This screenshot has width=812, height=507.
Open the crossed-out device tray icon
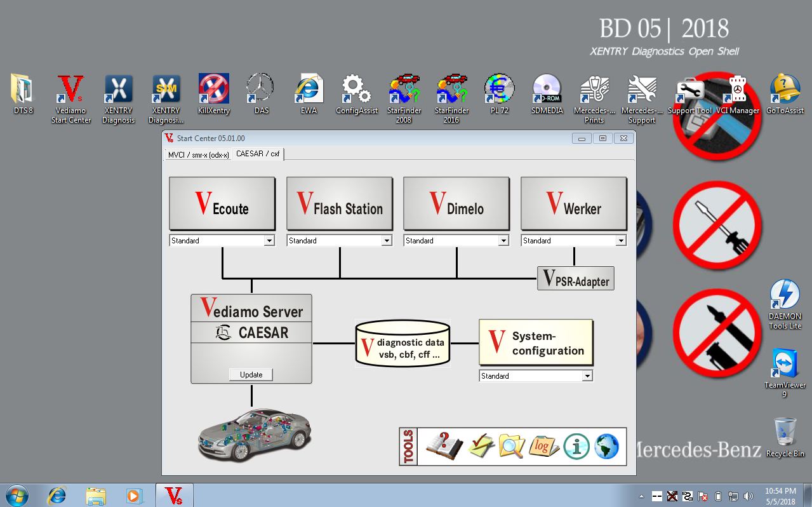pyautogui.click(x=672, y=496)
